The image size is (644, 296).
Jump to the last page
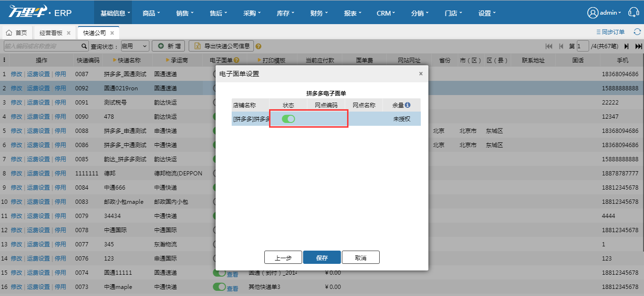[x=638, y=46]
